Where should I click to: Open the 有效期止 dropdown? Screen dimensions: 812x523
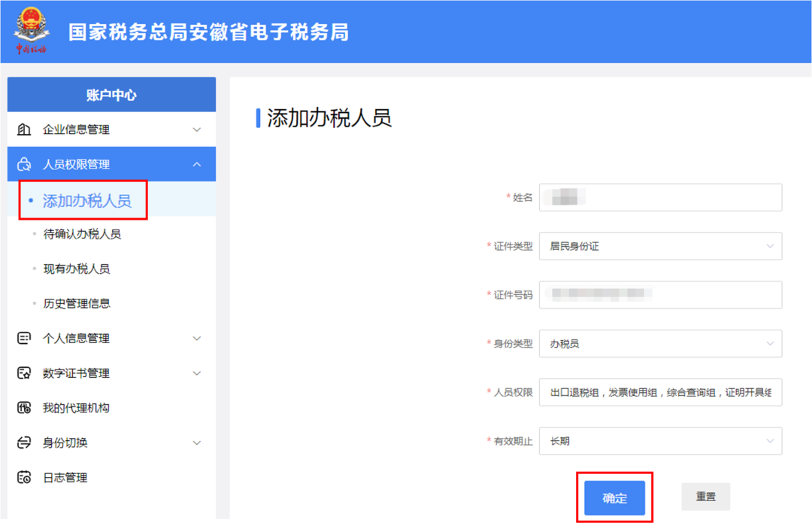point(660,441)
